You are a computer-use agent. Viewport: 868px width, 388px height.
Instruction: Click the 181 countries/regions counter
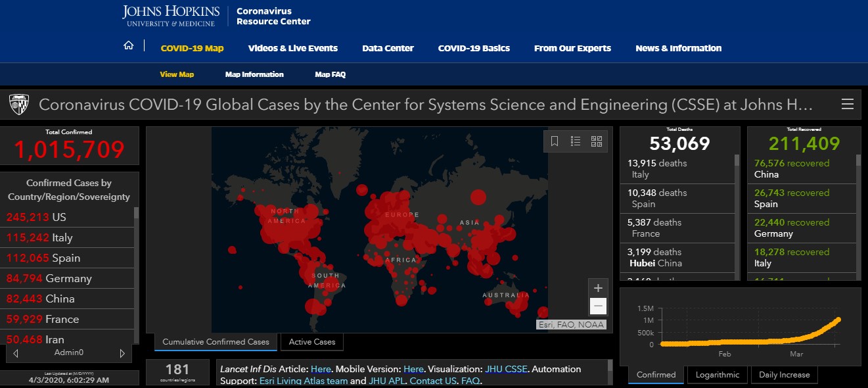(x=177, y=372)
